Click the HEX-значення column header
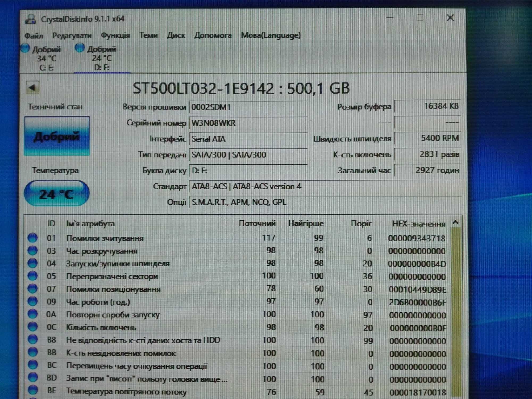Image resolution: width=532 pixels, height=399 pixels. click(x=419, y=224)
